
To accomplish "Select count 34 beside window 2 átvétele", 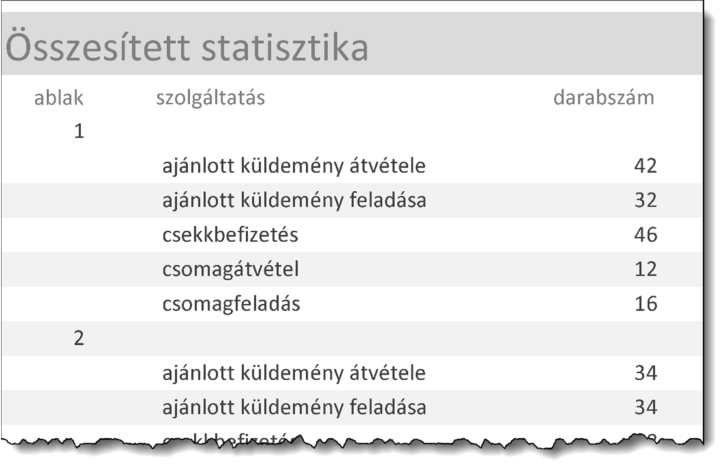I will 645,373.
